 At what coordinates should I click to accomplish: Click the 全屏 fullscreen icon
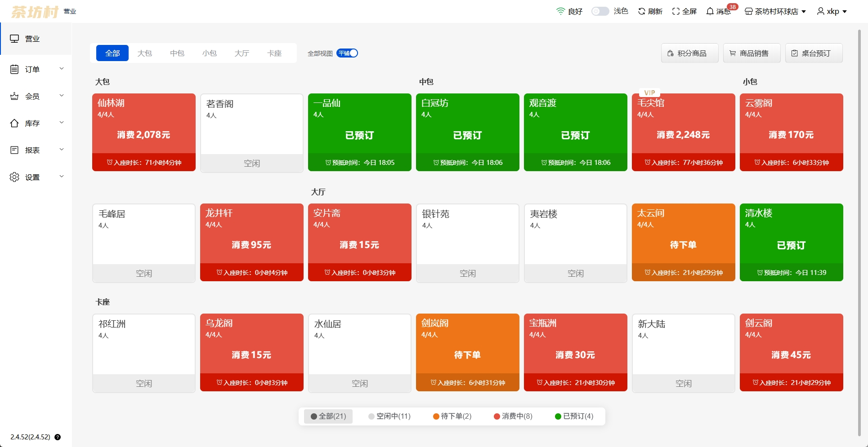(x=676, y=11)
